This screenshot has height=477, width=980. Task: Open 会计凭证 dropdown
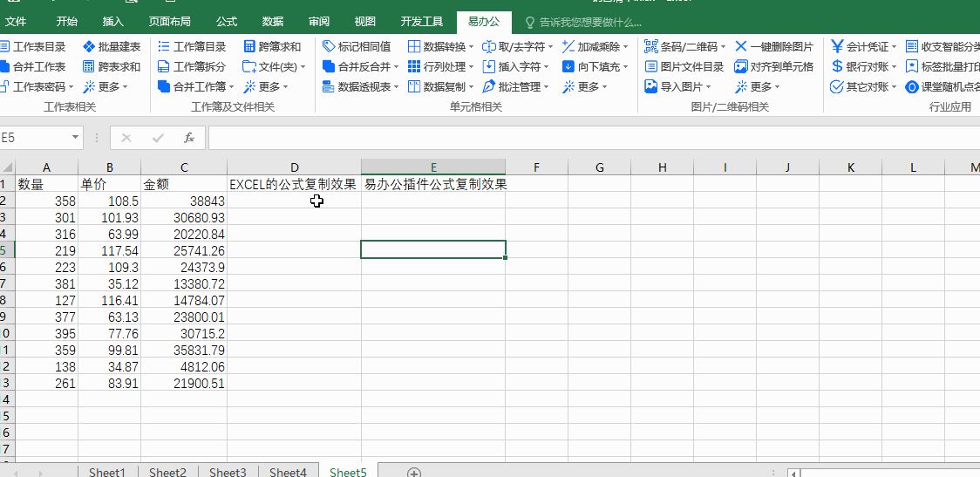(x=894, y=47)
